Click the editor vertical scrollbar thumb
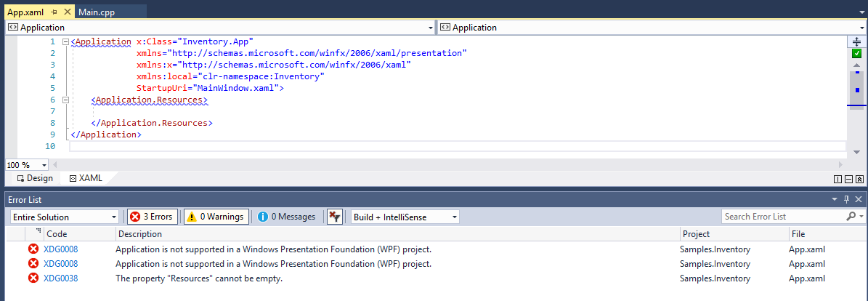Viewport: 868px width, 301px height. coord(856,89)
